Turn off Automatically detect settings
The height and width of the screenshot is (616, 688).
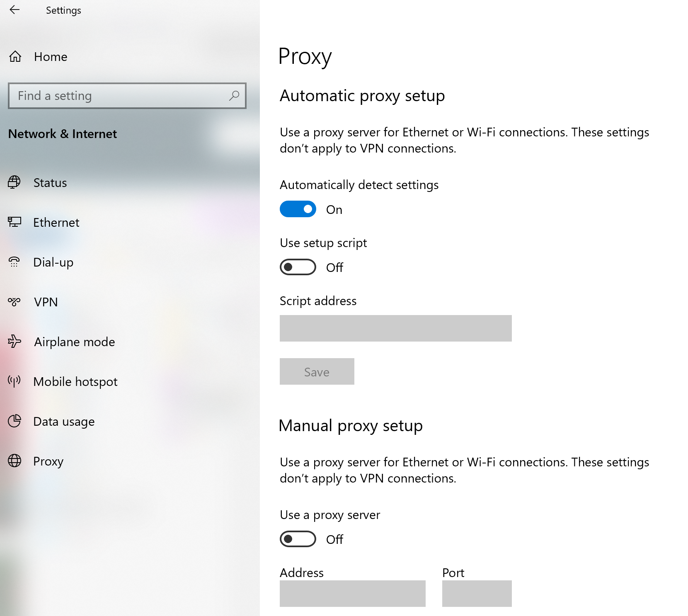(x=298, y=209)
